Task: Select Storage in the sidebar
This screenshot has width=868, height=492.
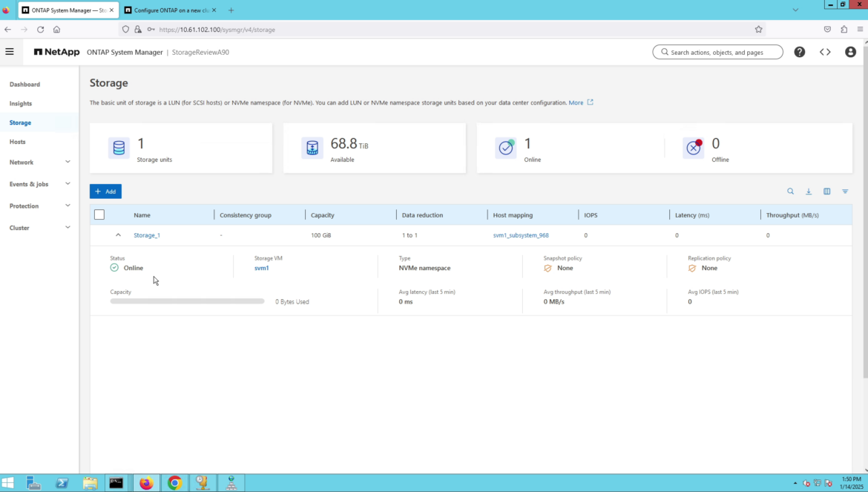Action: (20, 123)
